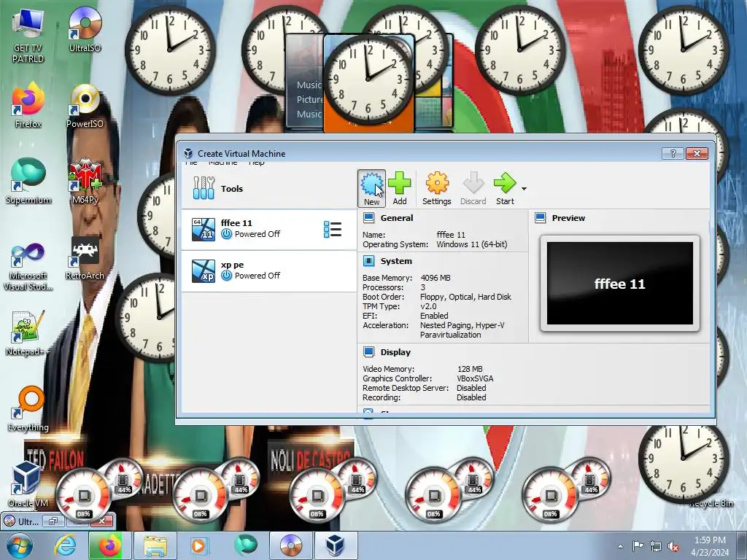The width and height of the screenshot is (747, 560).
Task: Select the fffee 11 virtual machine
Action: coord(268,229)
